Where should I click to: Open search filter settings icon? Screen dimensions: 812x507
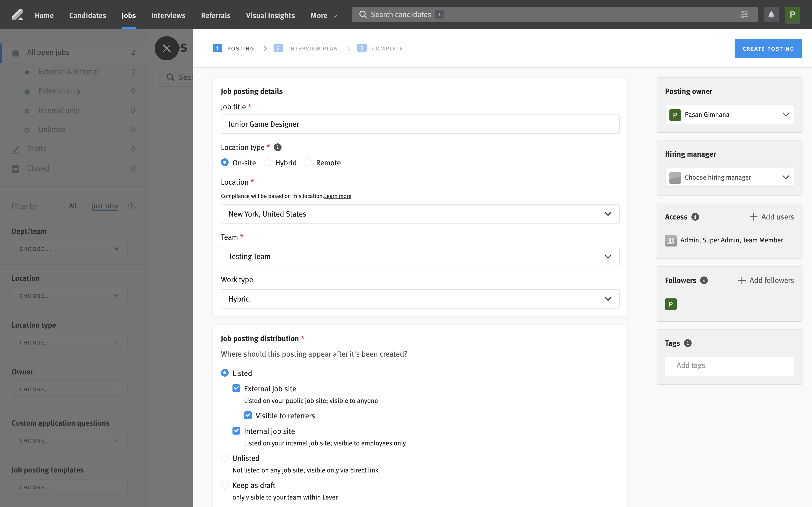click(744, 14)
